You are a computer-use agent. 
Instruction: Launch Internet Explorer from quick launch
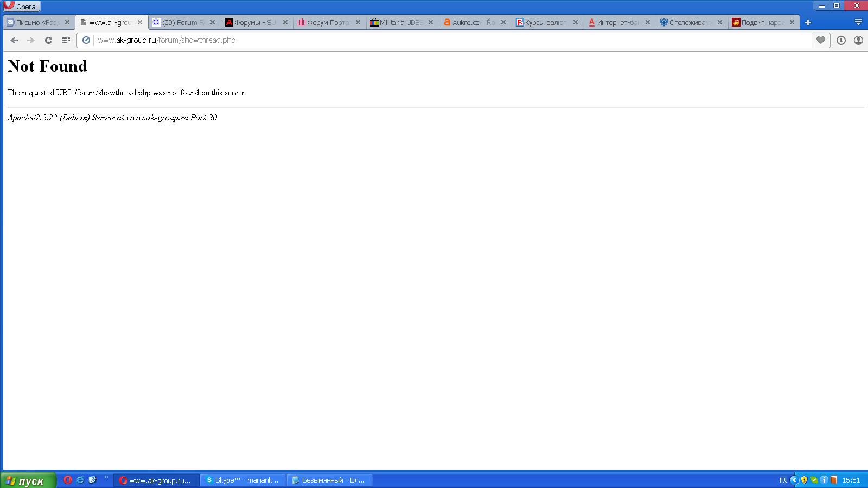click(x=80, y=480)
